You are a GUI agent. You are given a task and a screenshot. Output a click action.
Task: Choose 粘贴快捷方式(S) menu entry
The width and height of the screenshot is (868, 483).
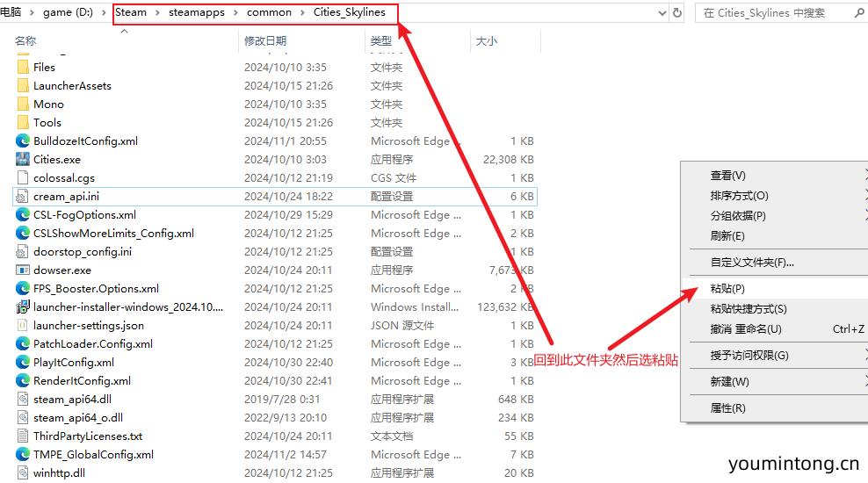[775, 309]
